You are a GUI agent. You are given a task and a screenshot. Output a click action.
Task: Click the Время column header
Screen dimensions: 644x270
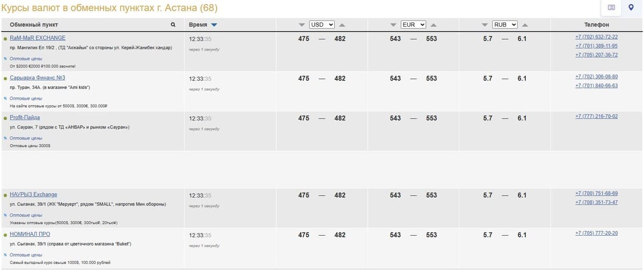pyautogui.click(x=197, y=25)
